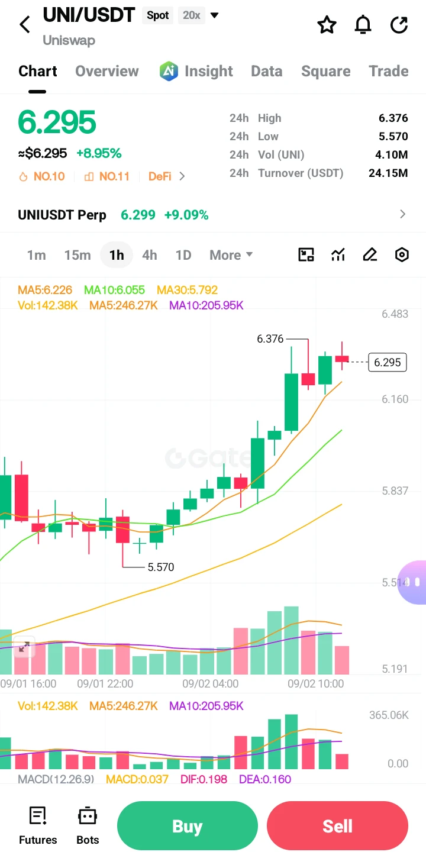Open the Trade tab
Viewport: 426px width, 868px height.
(389, 71)
